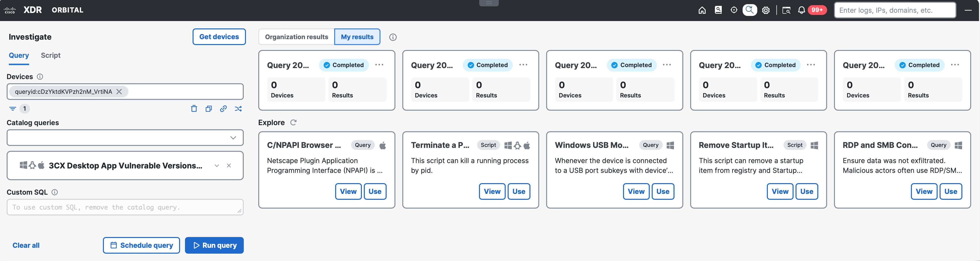Click the link icon under Devices field
The image size is (980, 261).
[x=223, y=109]
